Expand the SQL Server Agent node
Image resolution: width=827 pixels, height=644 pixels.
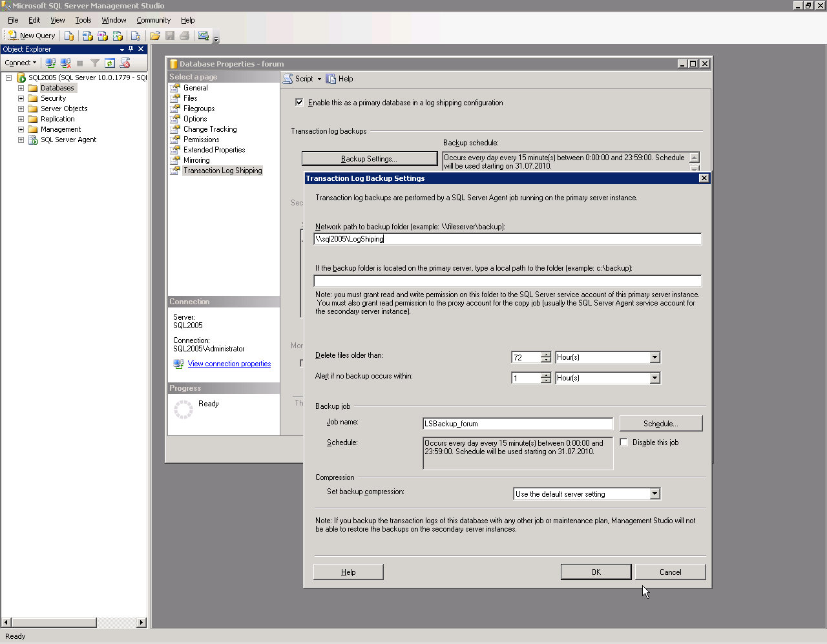click(21, 140)
